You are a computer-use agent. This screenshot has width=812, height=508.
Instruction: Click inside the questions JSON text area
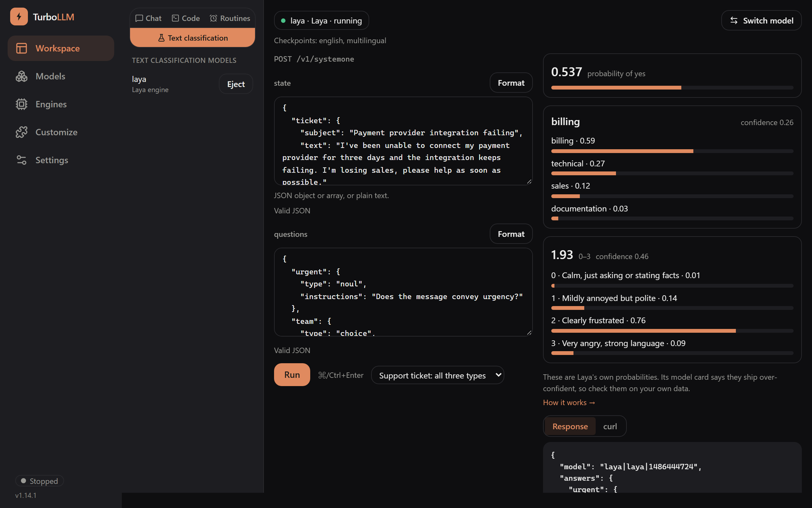(x=403, y=292)
